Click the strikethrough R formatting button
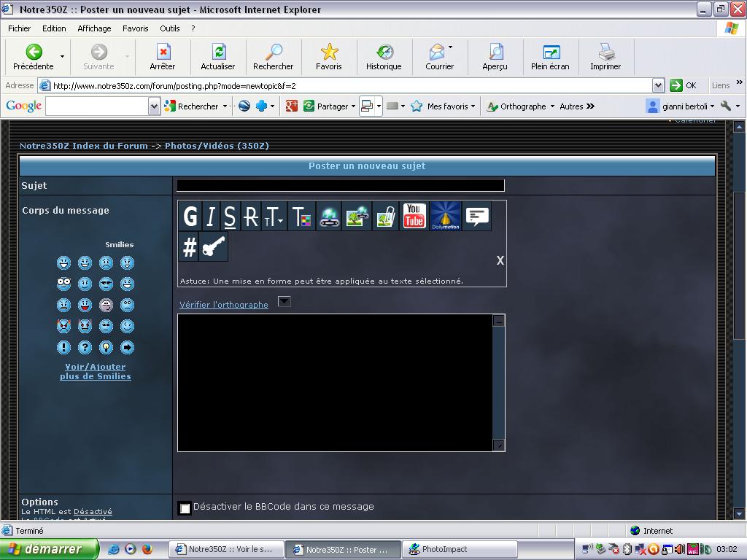 250,217
